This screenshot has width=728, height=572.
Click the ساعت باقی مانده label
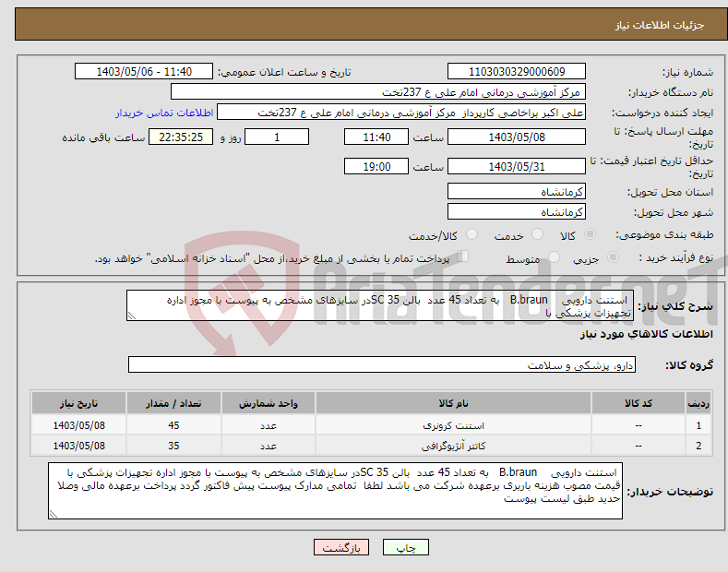(103, 137)
